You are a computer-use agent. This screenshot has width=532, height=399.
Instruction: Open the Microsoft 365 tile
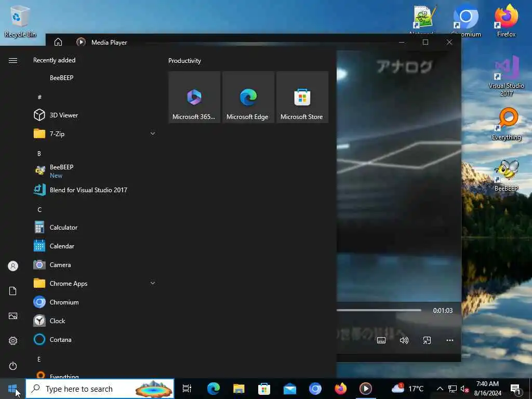(194, 97)
